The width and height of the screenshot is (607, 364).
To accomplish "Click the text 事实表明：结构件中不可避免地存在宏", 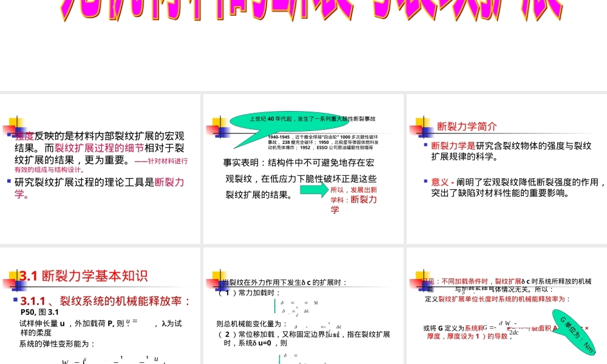I will point(299,163).
